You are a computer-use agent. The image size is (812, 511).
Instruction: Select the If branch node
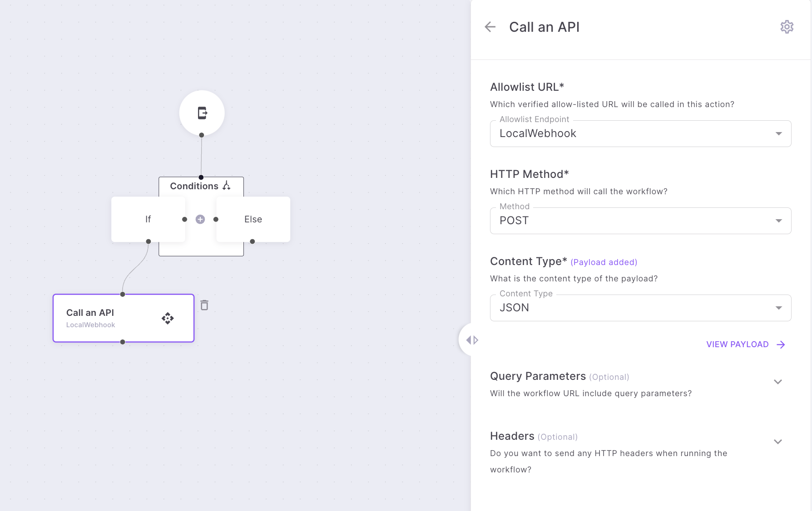click(148, 219)
